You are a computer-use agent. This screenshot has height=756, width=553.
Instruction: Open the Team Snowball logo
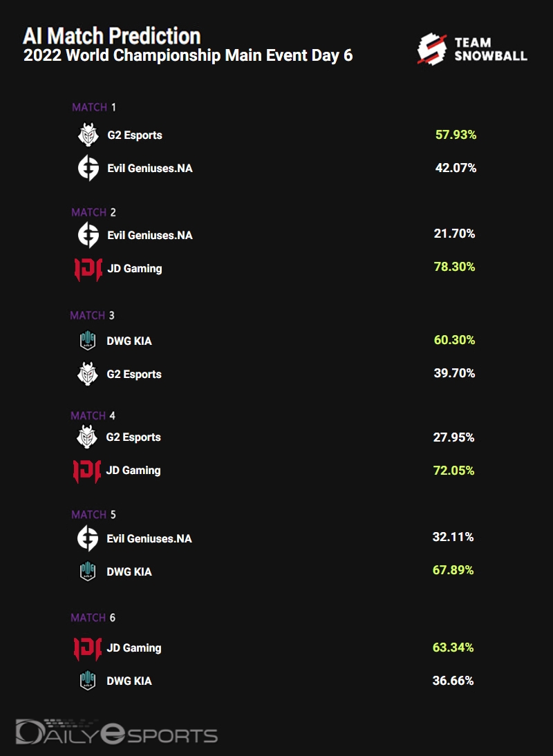coord(472,49)
